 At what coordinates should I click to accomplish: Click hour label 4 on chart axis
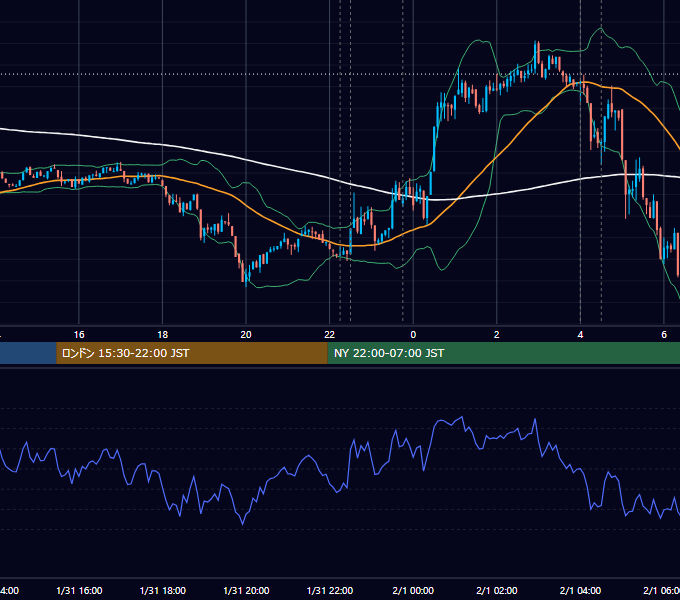580,335
